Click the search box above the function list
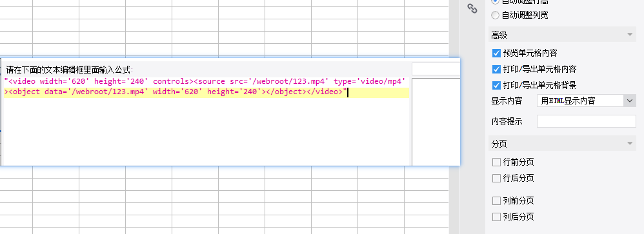 [x=436, y=69]
